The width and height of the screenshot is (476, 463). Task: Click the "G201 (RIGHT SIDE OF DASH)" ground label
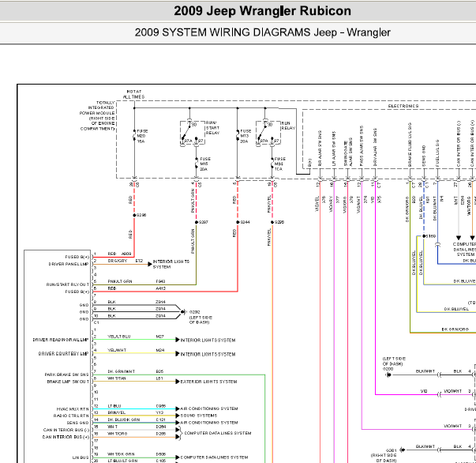(384, 456)
